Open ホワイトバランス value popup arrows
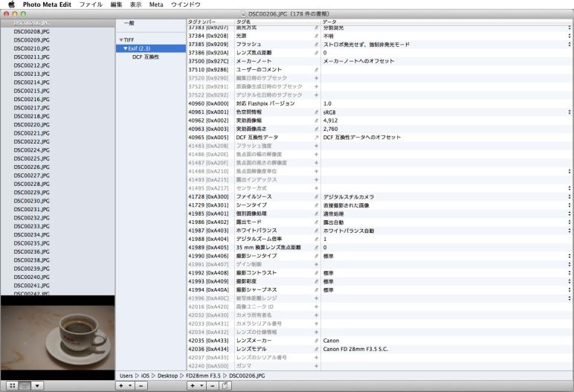 [570, 231]
